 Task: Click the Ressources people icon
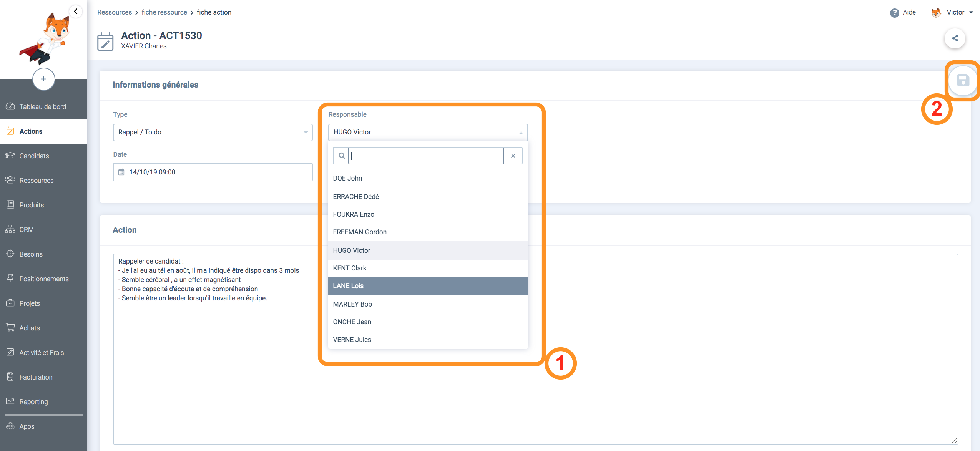(10, 180)
